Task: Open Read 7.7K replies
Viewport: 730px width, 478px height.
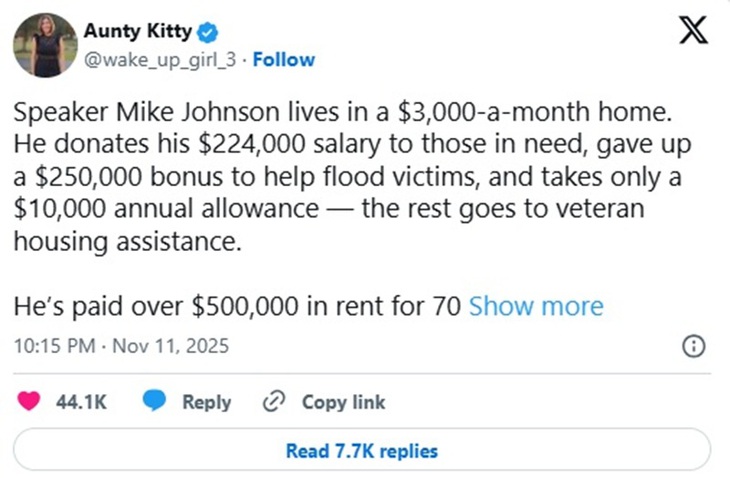Action: pyautogui.click(x=362, y=451)
